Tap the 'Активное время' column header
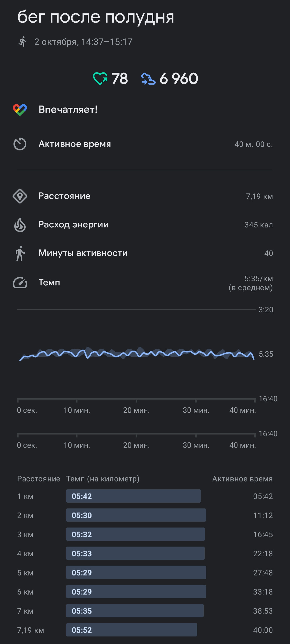Image resolution: width=290 pixels, height=644 pixels. [x=242, y=479]
